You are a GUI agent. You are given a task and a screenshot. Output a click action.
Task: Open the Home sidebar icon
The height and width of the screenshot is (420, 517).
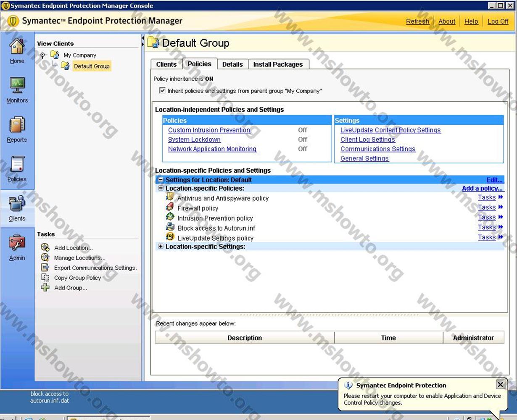(x=17, y=46)
